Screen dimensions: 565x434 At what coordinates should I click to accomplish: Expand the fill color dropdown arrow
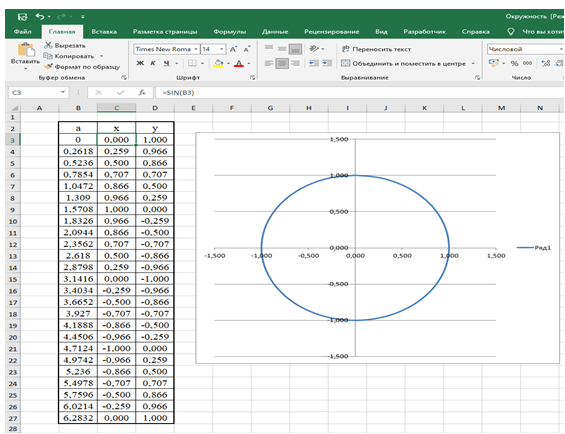pyautogui.click(x=228, y=63)
